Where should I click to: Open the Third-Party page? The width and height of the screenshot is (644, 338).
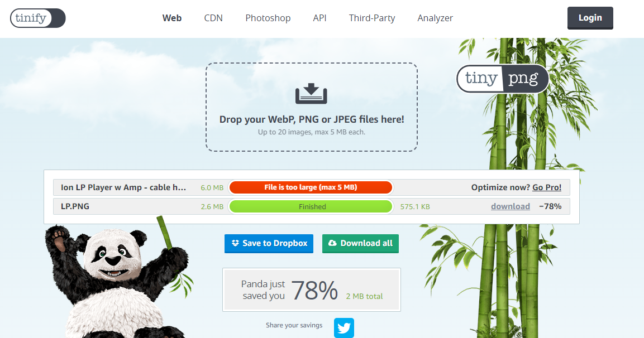[372, 18]
